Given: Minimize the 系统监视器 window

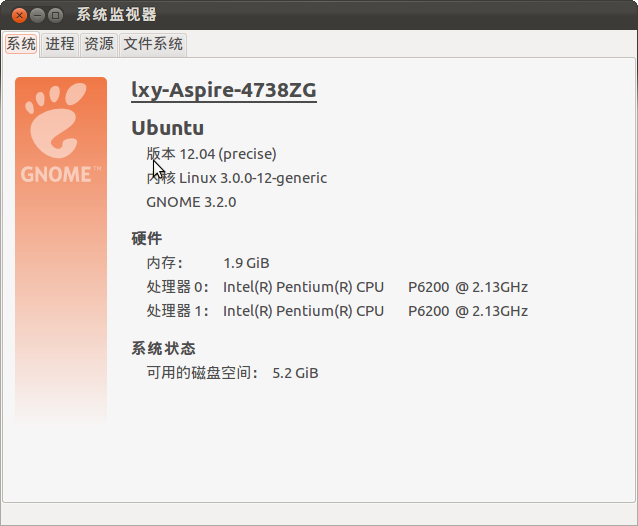Looking at the screenshot, I should pos(37,15).
